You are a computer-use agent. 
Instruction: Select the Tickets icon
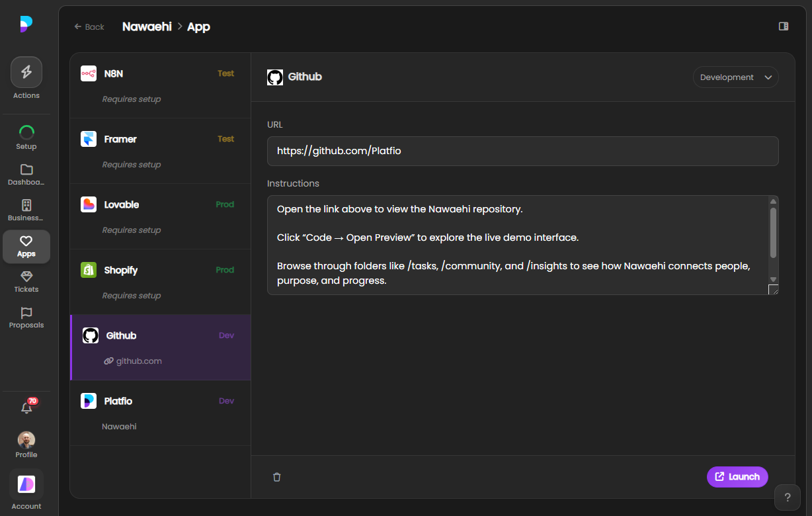(x=26, y=278)
